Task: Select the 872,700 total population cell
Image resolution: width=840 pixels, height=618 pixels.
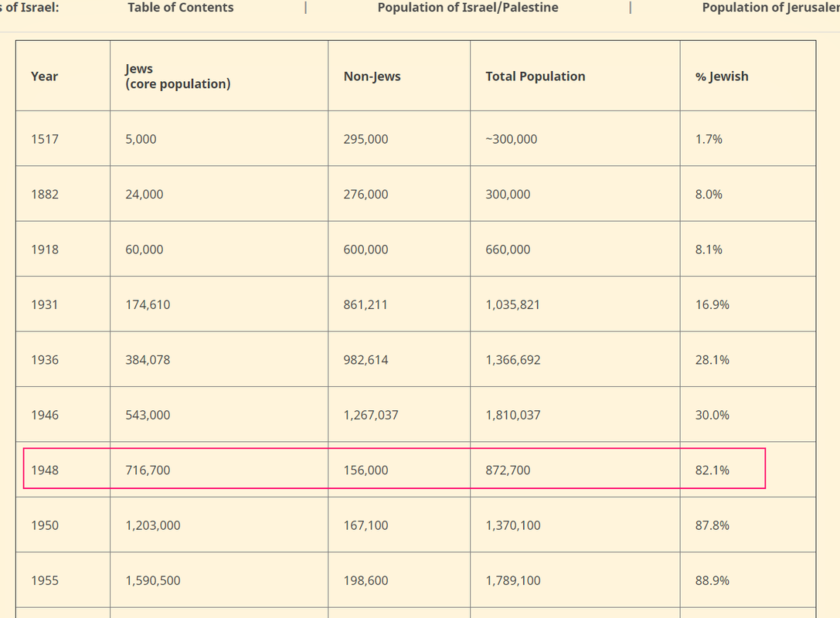Action: coord(576,470)
